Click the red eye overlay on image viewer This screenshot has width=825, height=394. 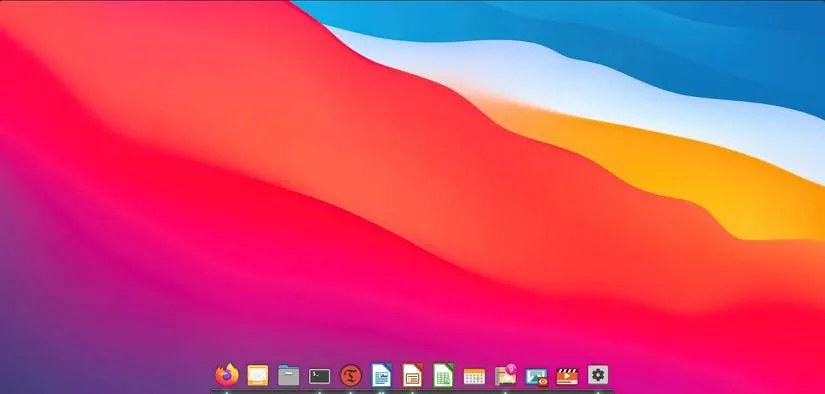coord(543,381)
